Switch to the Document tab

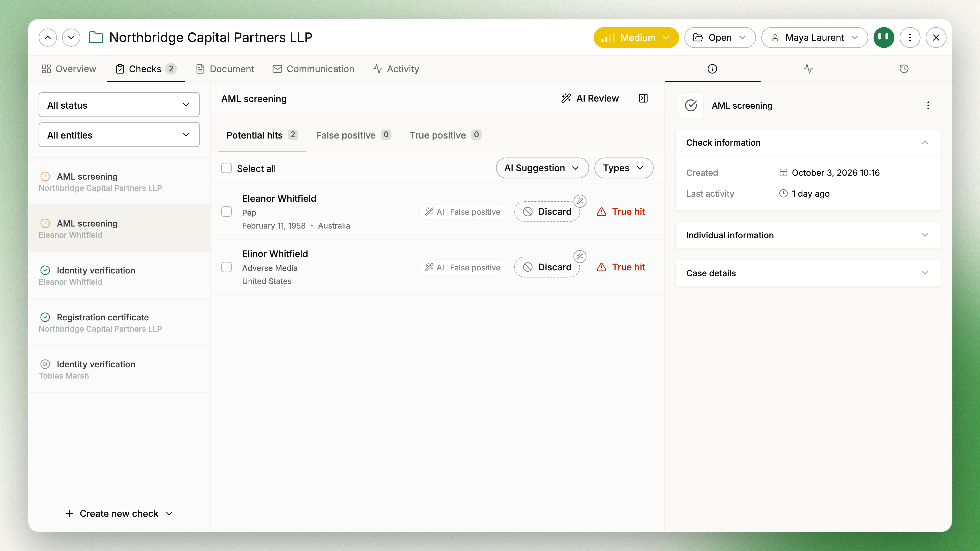tap(225, 69)
